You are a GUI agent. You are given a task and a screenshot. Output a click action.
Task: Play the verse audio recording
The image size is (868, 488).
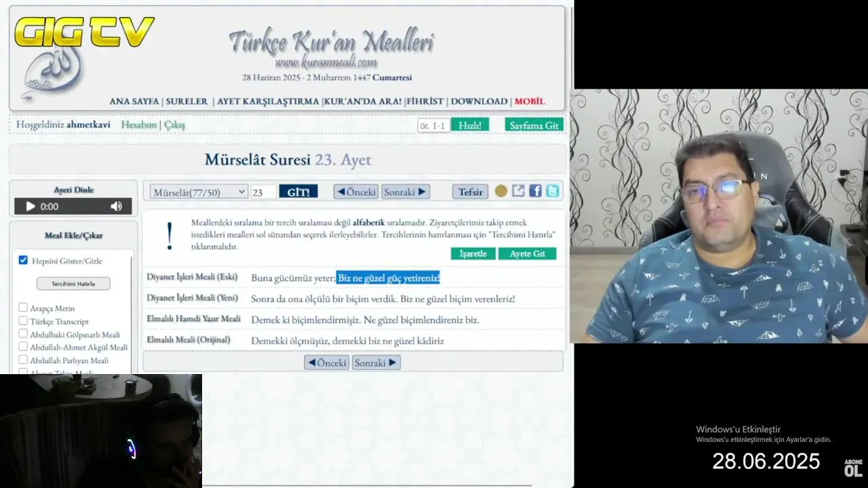coord(30,207)
